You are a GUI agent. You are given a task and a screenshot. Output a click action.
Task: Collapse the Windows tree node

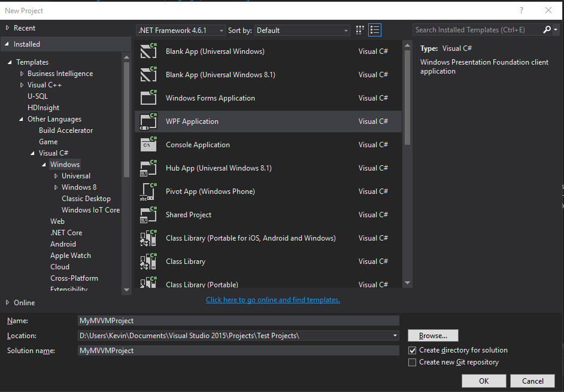[44, 164]
